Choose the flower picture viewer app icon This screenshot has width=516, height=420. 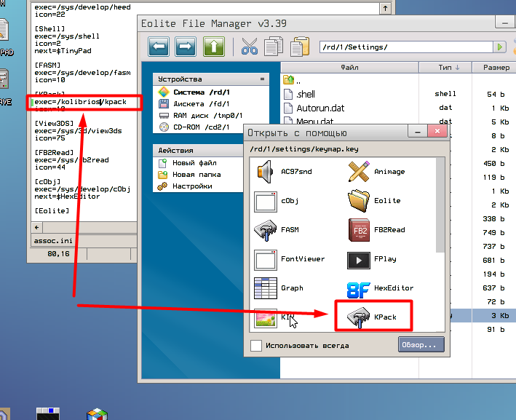265,318
